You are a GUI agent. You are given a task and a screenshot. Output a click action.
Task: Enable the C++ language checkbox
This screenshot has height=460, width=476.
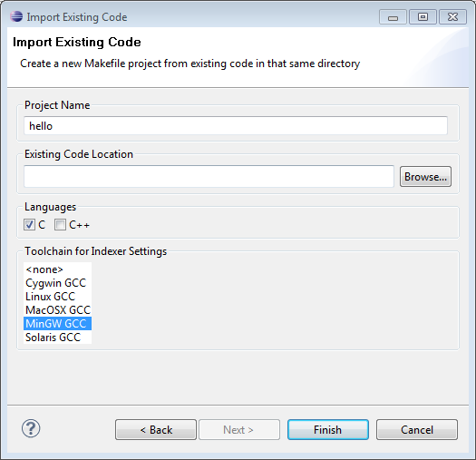[60, 225]
